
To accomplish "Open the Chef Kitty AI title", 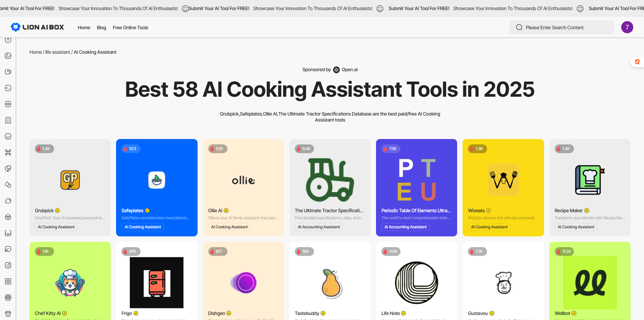I will (48, 313).
